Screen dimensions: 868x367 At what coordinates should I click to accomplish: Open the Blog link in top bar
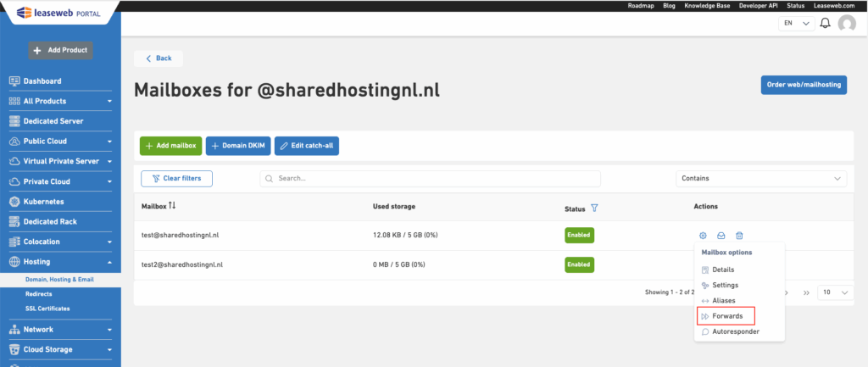click(x=669, y=6)
